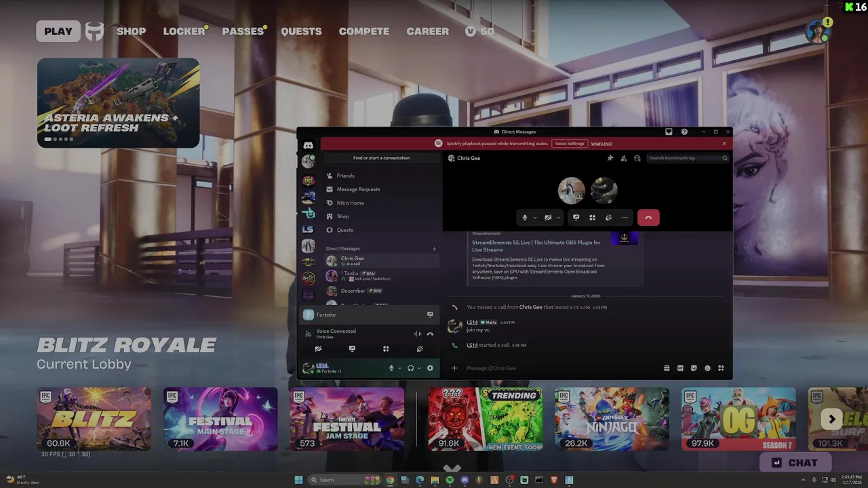
Task: Start an activity from the Voice Connected panel
Action: click(386, 348)
